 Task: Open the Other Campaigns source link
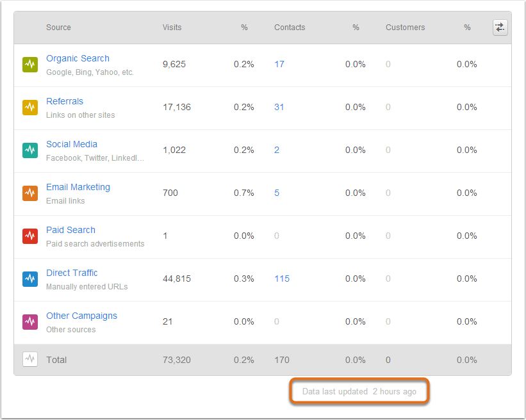[82, 316]
